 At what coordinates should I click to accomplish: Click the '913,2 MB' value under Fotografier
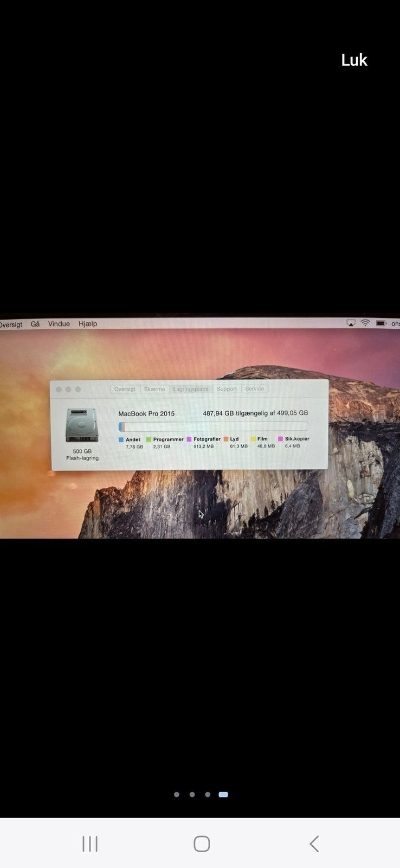point(204,446)
